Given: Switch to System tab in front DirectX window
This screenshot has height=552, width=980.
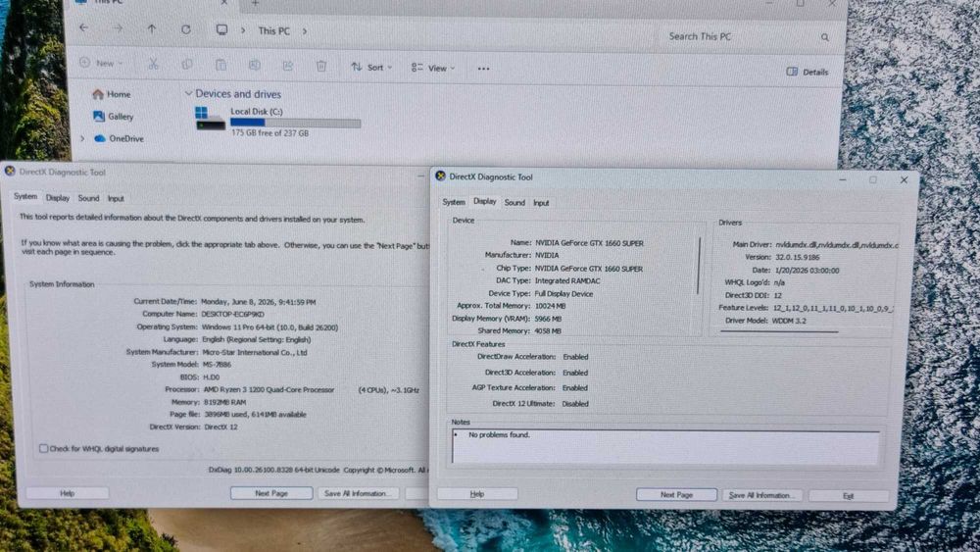Looking at the screenshot, I should pos(454,202).
